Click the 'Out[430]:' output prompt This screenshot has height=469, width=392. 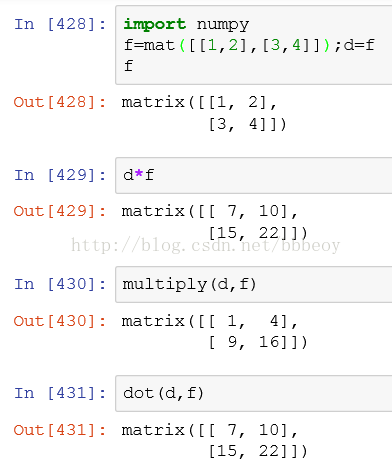[60, 321]
